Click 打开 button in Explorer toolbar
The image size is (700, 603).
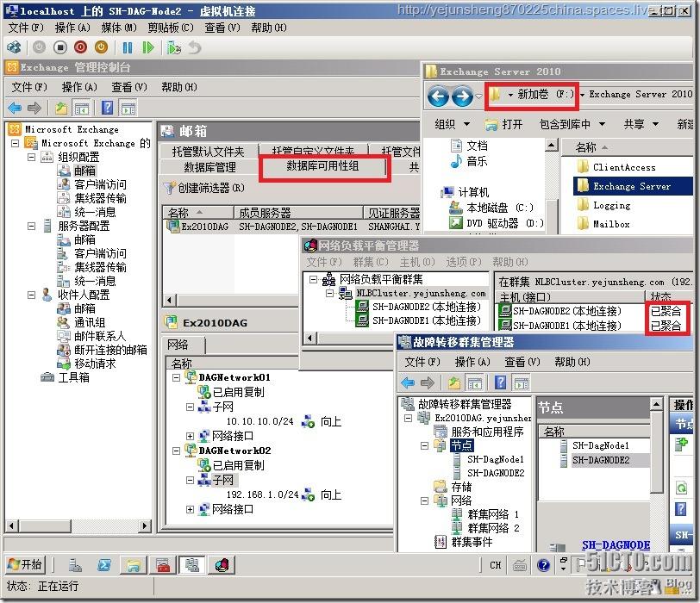503,124
